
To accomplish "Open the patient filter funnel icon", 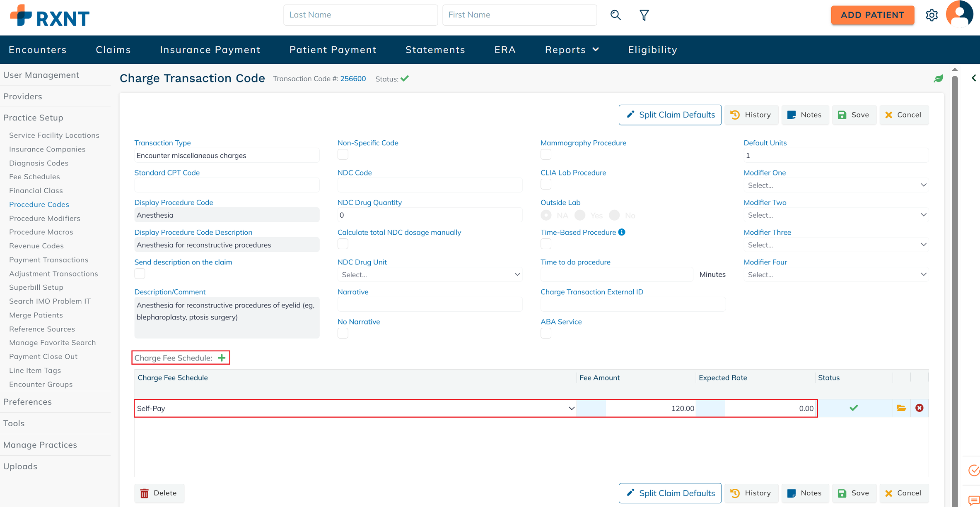I will 644,15.
